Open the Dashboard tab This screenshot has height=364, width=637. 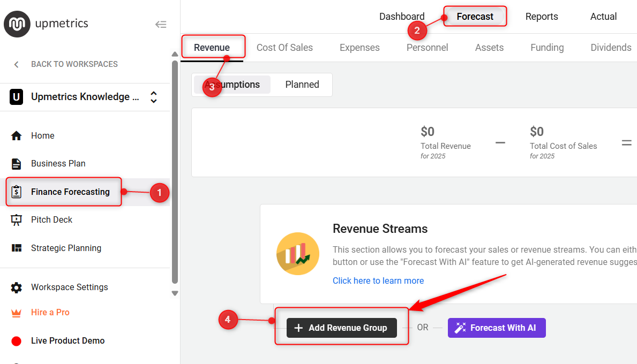(x=402, y=16)
